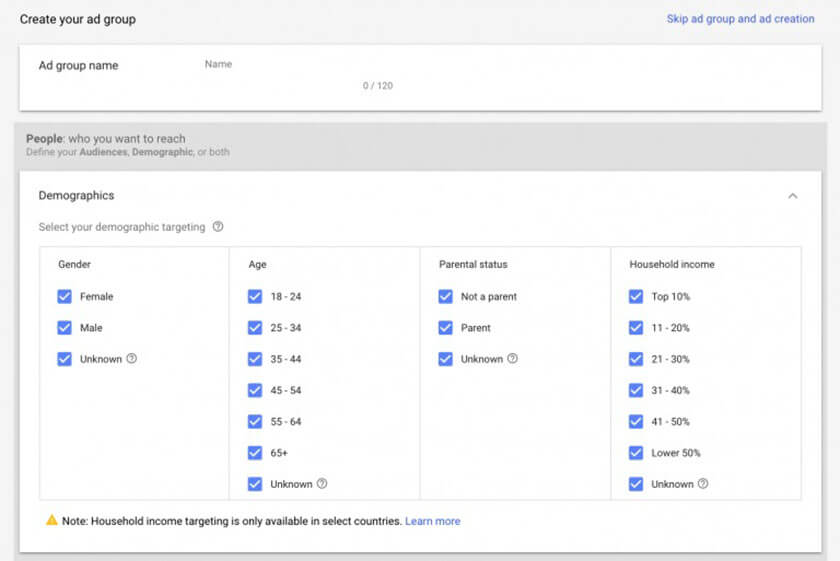
Task: Click help icon beside Parental status Unknown
Action: pyautogui.click(x=513, y=359)
